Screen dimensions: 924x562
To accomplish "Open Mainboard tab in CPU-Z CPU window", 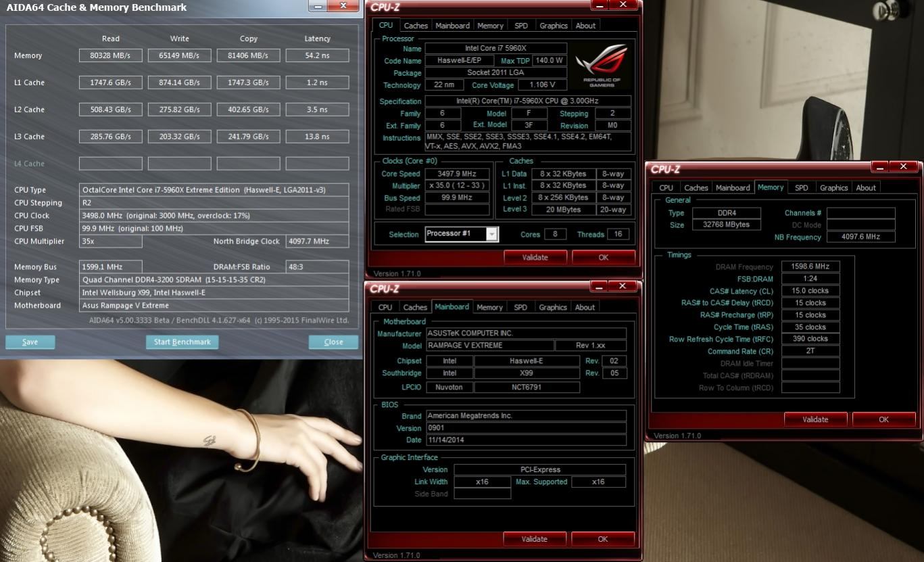I will [x=452, y=26].
